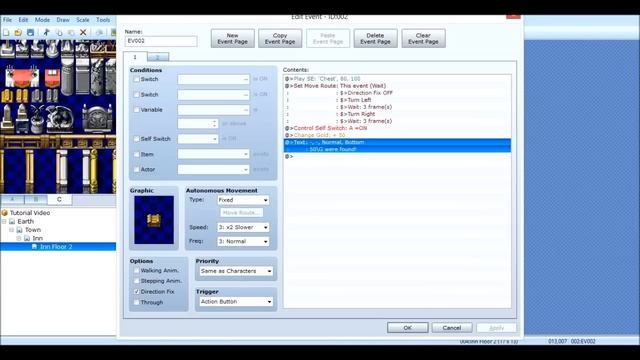Pick the ornate stone tablet tile
This screenshot has width=640, height=360.
coord(97,119)
